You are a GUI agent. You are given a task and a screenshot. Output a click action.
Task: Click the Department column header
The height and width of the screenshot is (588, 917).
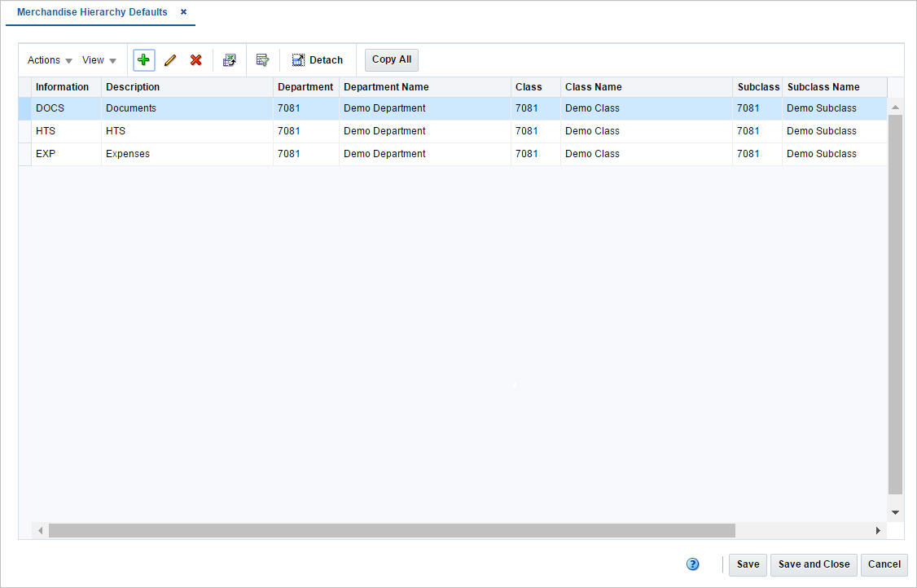(x=306, y=87)
